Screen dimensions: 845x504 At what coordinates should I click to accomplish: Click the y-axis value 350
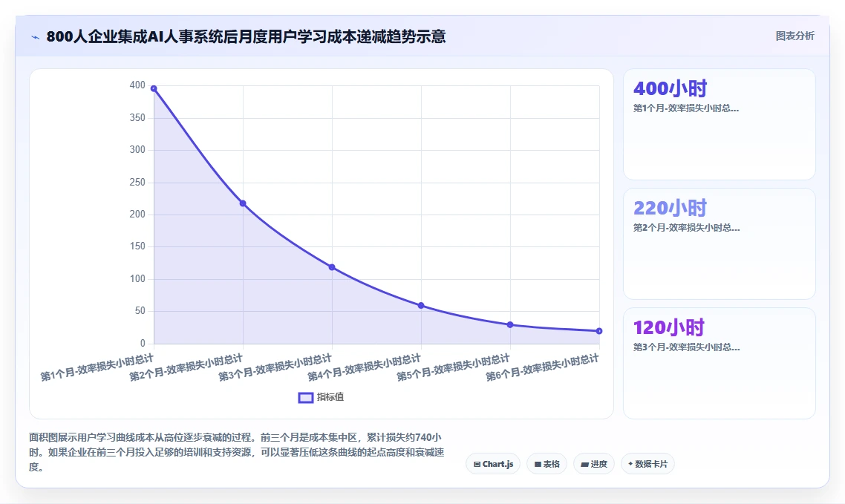pos(137,117)
